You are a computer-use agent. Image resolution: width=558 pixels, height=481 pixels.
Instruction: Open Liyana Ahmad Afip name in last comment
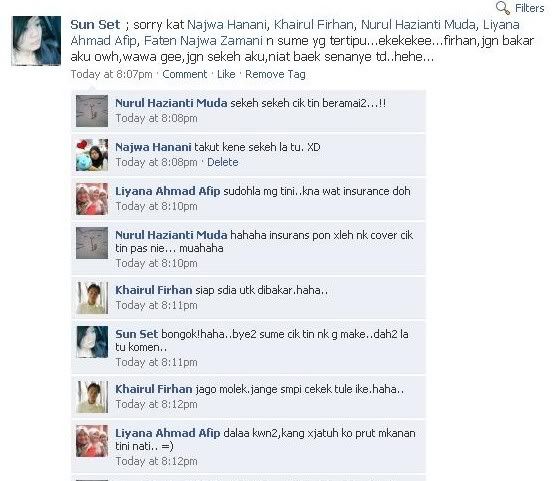point(167,433)
